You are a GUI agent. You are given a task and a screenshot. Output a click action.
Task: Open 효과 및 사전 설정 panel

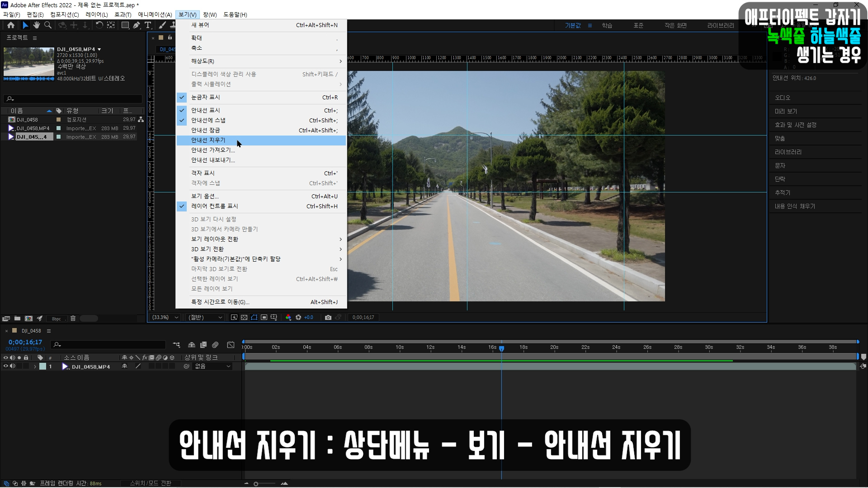[x=795, y=125]
